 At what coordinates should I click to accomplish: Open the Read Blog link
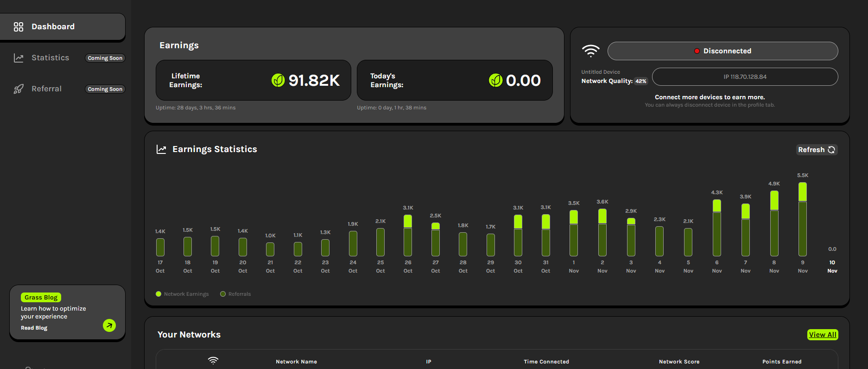[x=34, y=328]
